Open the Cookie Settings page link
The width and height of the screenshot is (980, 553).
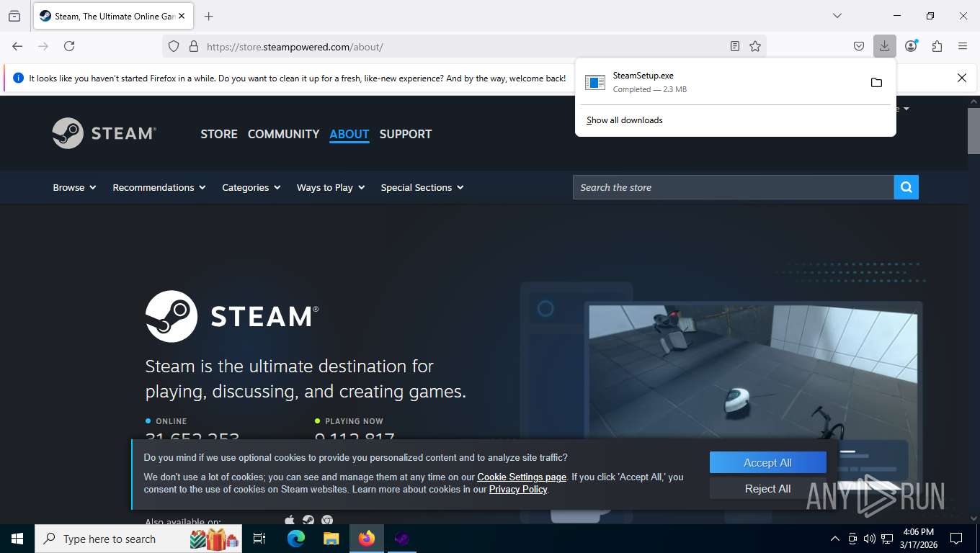coord(522,477)
